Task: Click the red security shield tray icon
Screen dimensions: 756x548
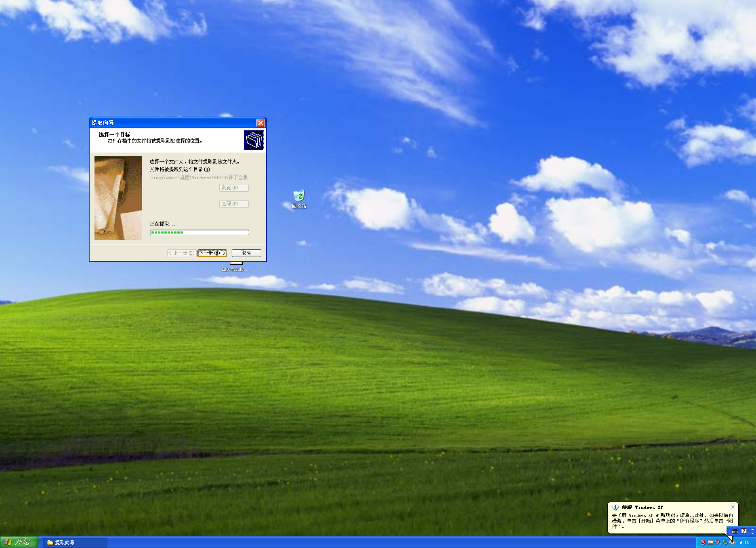Action: coord(703,542)
